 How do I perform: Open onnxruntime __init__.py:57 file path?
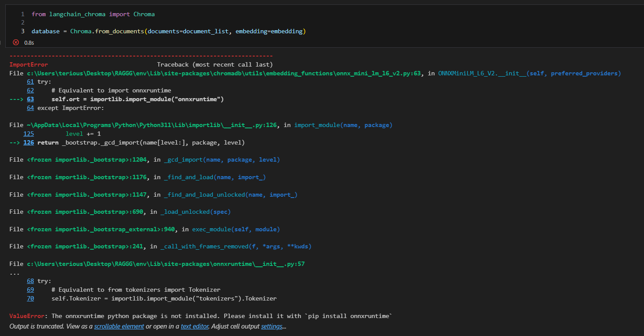(x=166, y=264)
